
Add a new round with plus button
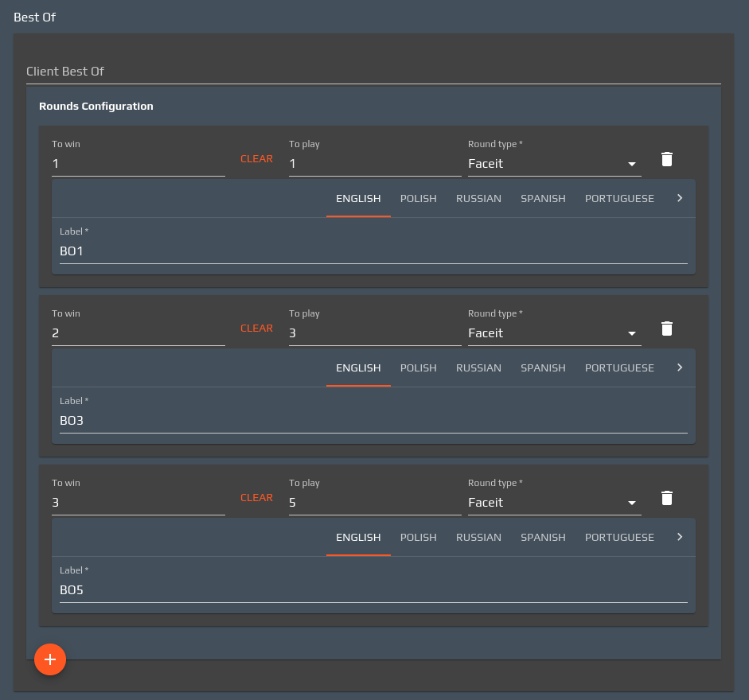point(50,659)
